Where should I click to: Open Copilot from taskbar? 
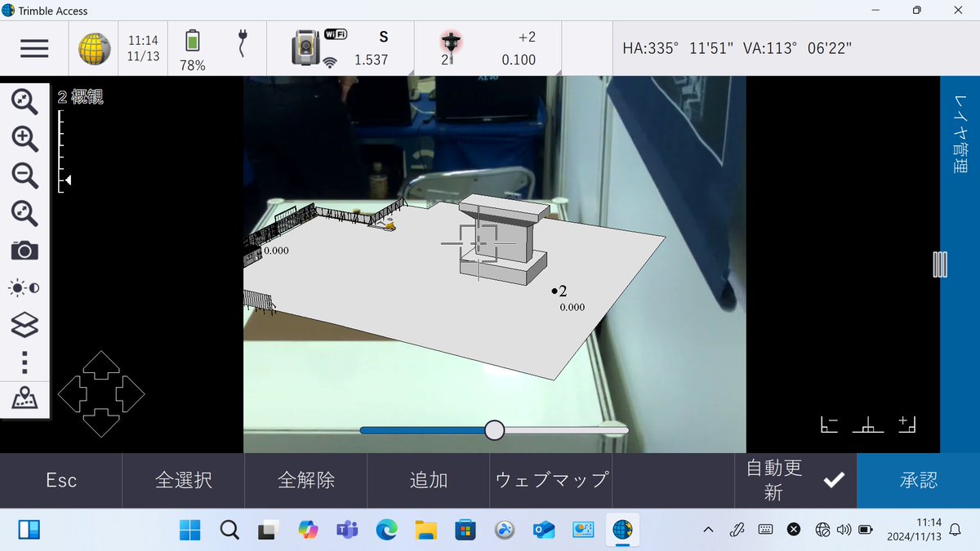point(308,530)
